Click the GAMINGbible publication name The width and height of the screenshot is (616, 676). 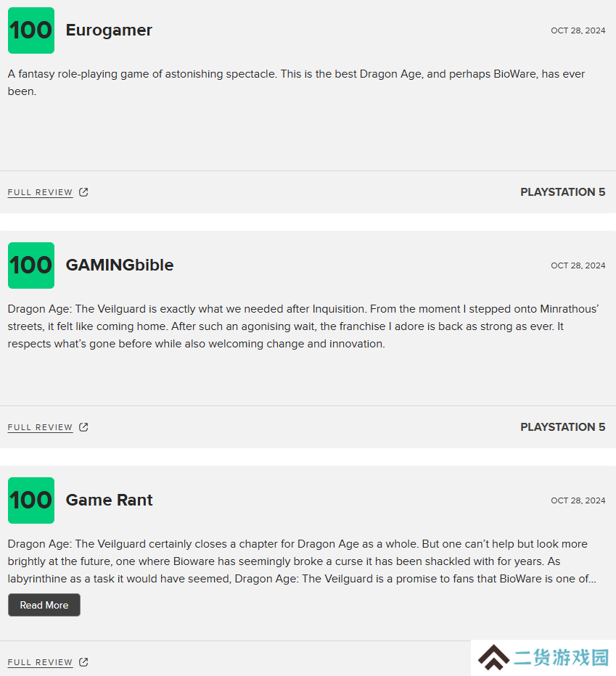pos(120,265)
